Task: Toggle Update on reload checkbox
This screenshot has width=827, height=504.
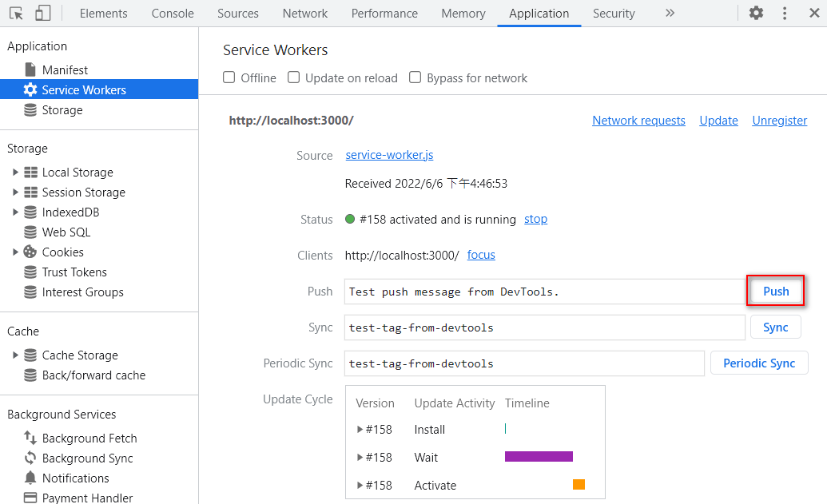Action: pos(294,77)
